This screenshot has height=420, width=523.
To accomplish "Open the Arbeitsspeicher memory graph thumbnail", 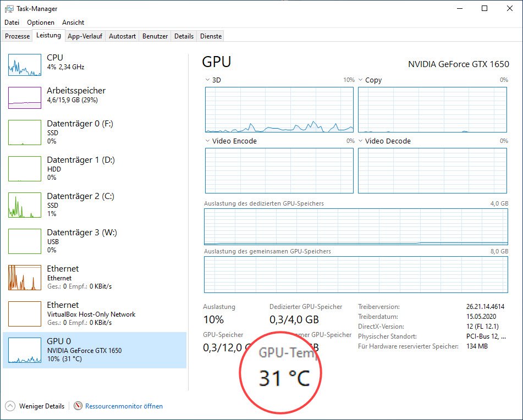I will coord(25,98).
